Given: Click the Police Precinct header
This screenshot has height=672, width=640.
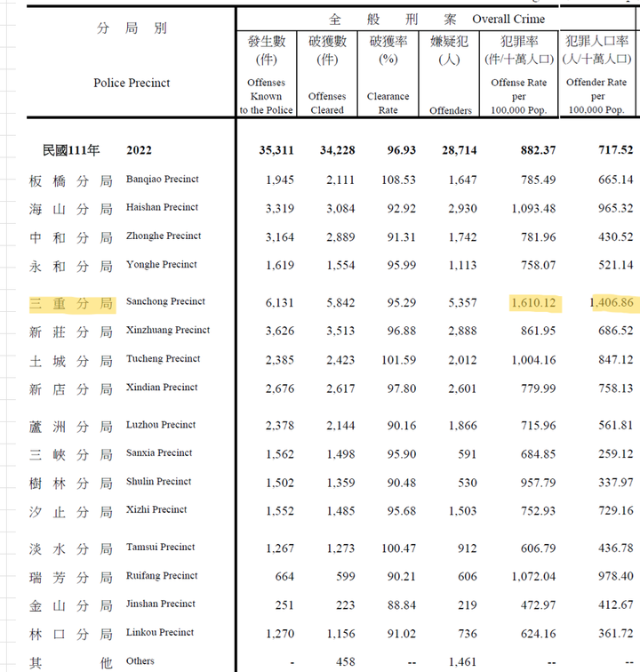Looking at the screenshot, I should (132, 84).
